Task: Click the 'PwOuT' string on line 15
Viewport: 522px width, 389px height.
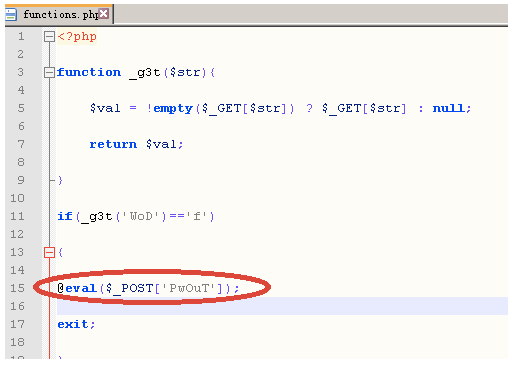Action: point(189,288)
